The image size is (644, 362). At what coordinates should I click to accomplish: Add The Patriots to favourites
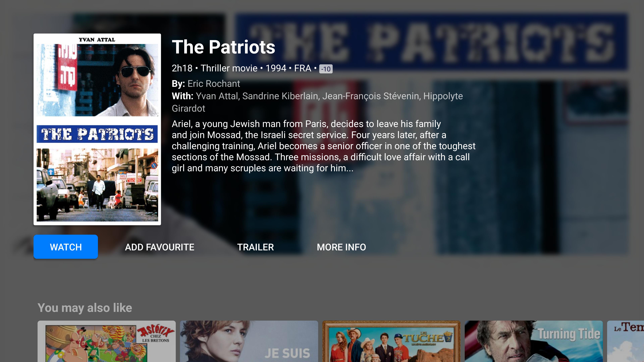[x=159, y=247]
